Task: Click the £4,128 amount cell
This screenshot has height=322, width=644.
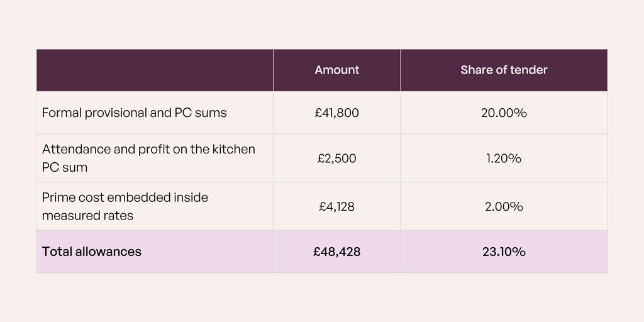Action: [x=337, y=206]
